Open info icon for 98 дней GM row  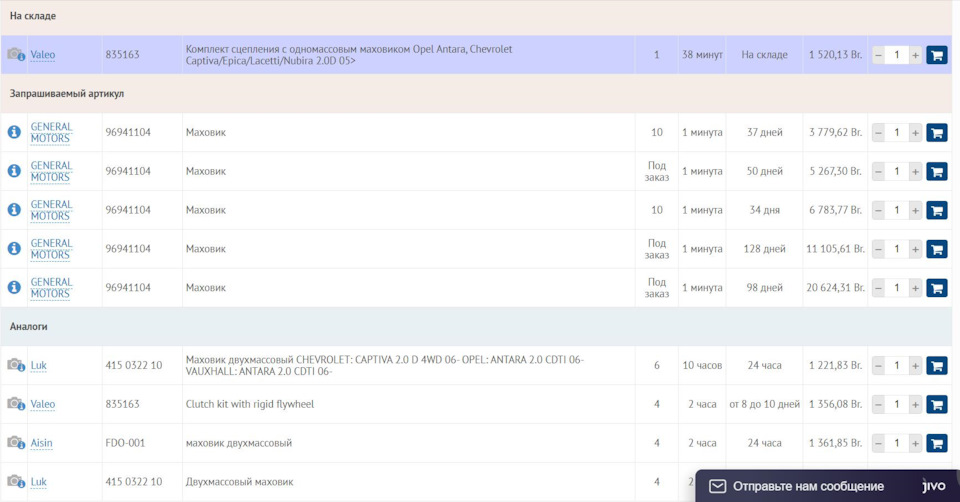point(14,287)
